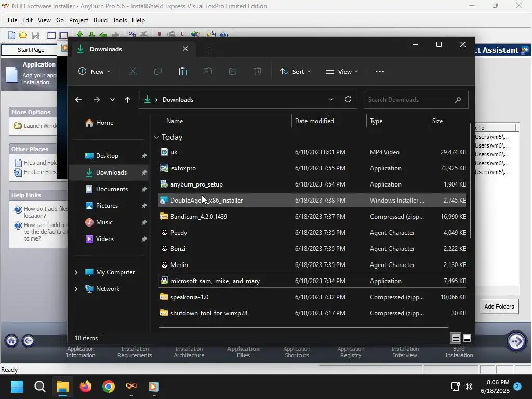Go to Installation Requirements step

135,352
